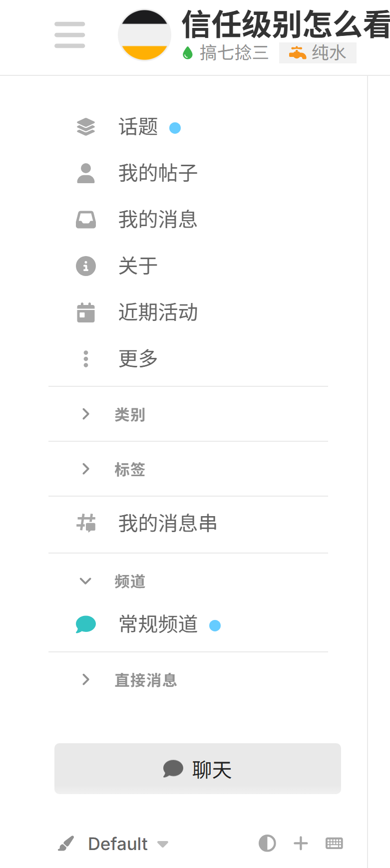Collapse the 频道 section
Viewport: 390px width, 868px height.
pos(188,581)
